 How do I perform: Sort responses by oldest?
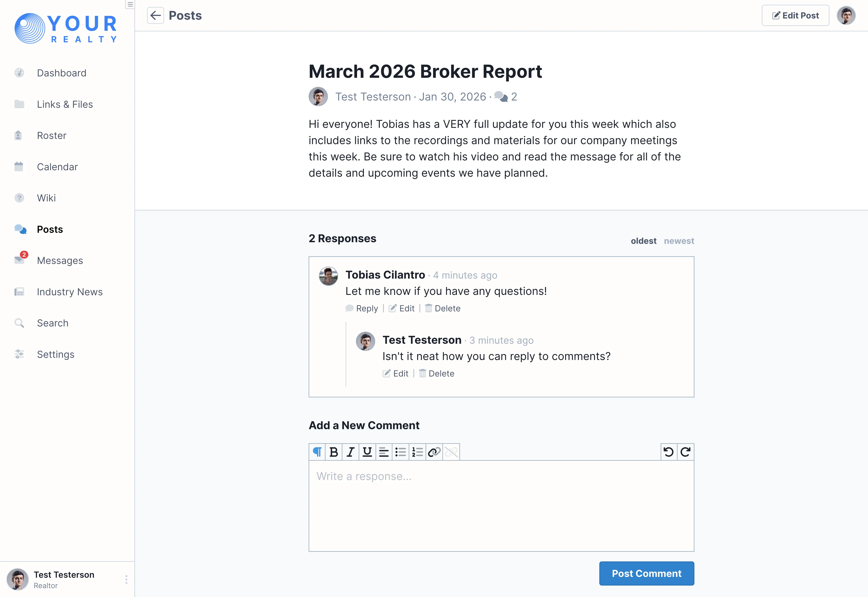(x=643, y=241)
